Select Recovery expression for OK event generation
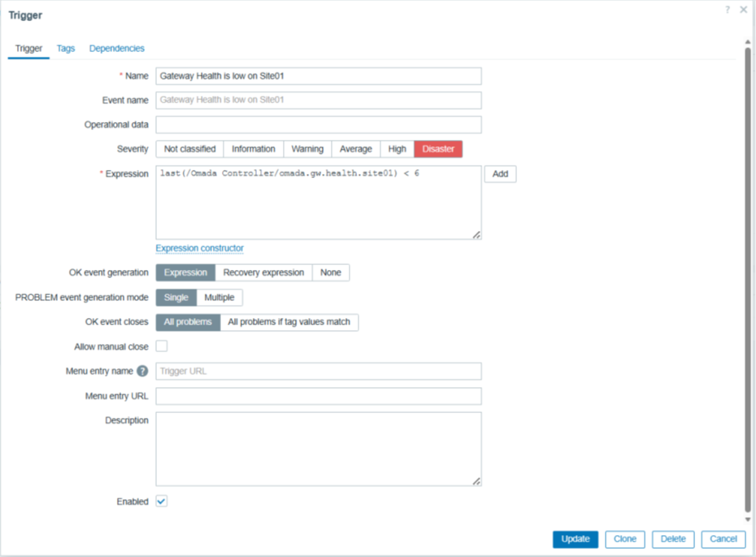Screen dimensions: 756x557 point(263,273)
